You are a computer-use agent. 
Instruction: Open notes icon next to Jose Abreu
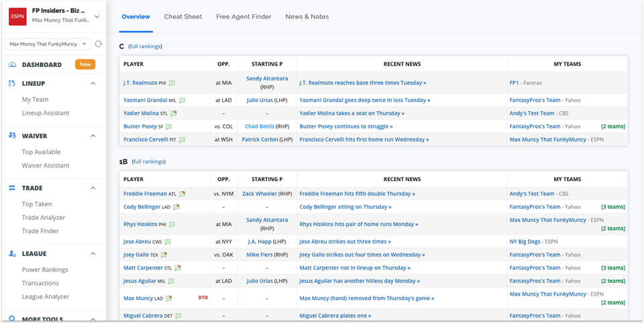[168, 242]
